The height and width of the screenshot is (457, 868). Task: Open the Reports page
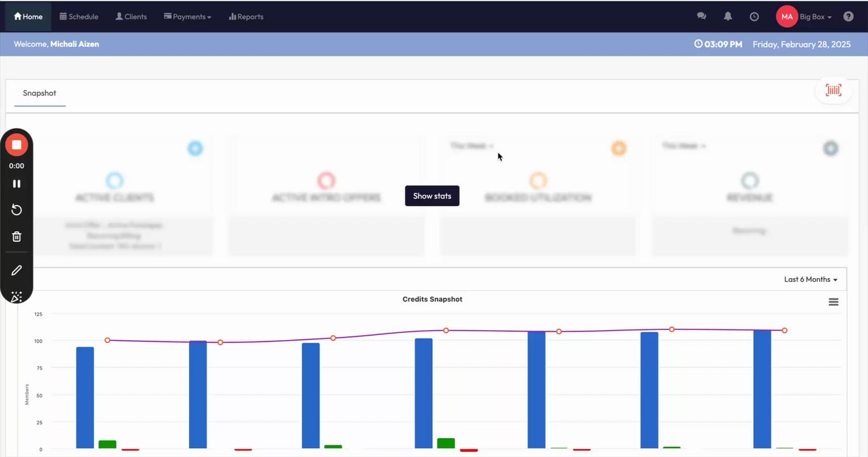(x=246, y=17)
